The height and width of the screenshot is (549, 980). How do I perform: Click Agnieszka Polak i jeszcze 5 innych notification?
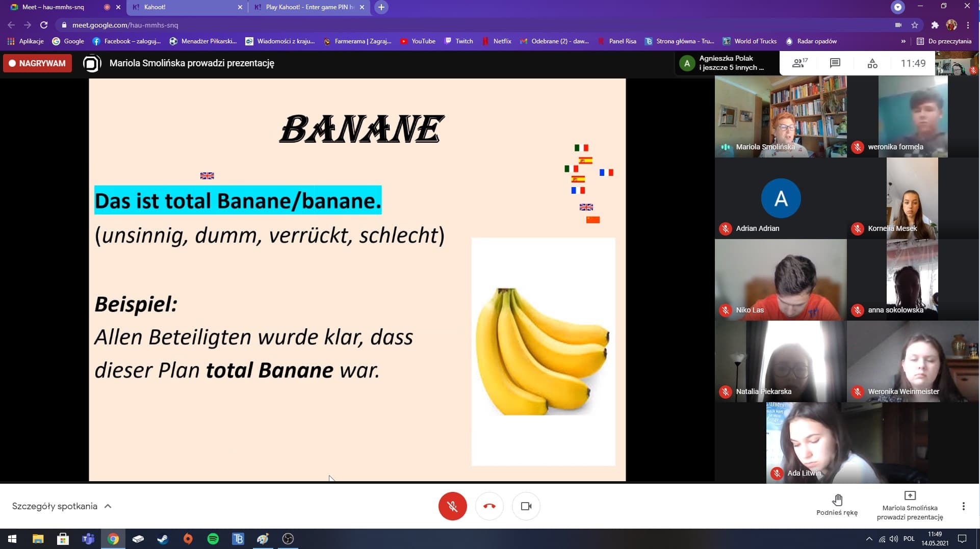[x=727, y=63]
